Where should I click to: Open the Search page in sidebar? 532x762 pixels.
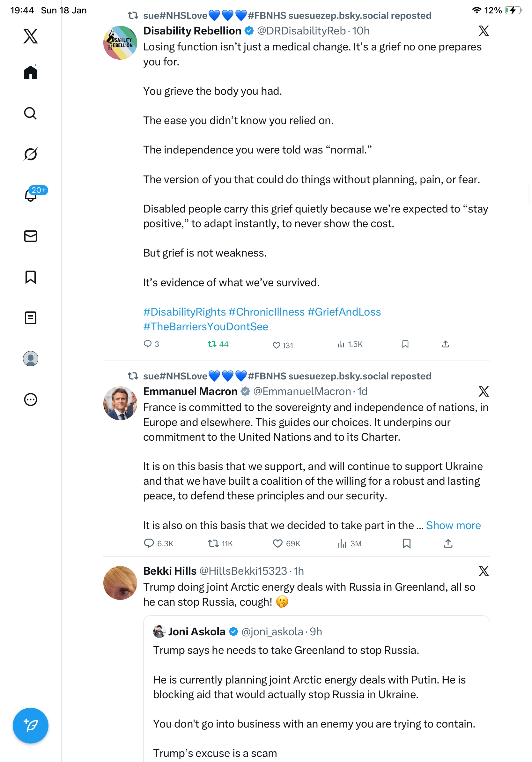pyautogui.click(x=31, y=114)
